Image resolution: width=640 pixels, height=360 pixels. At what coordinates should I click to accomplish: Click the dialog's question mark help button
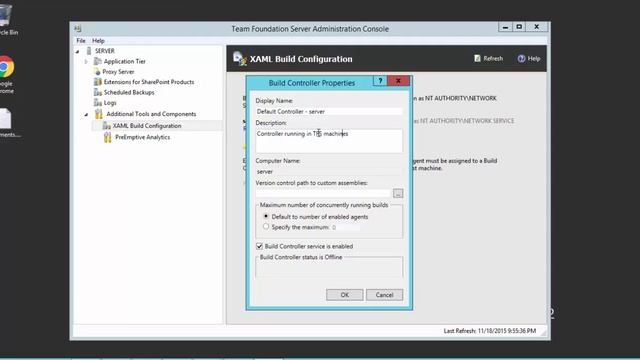coord(380,81)
